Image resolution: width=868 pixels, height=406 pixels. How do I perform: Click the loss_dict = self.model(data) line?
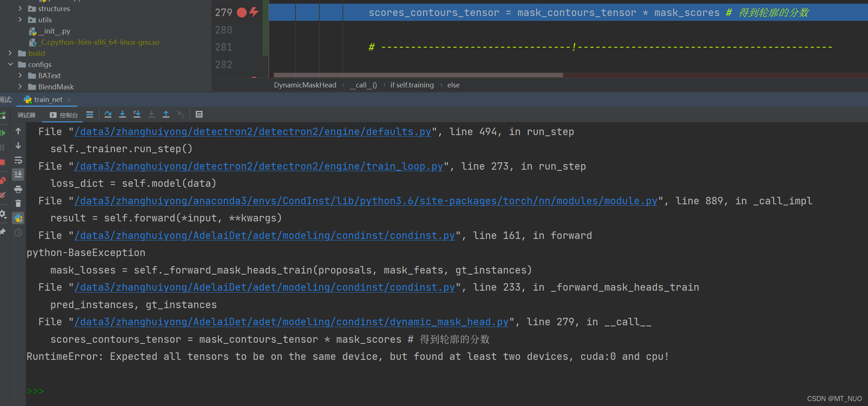coord(133,183)
